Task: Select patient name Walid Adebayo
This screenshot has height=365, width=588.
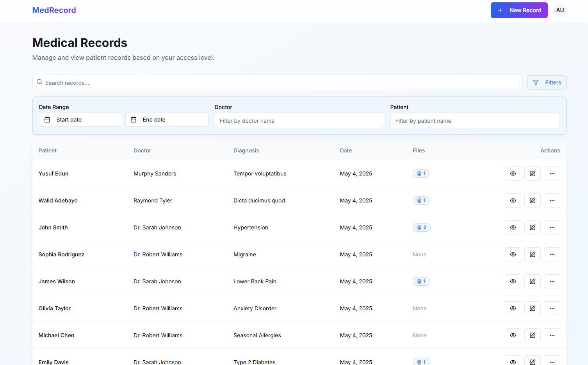Action: [x=58, y=200]
